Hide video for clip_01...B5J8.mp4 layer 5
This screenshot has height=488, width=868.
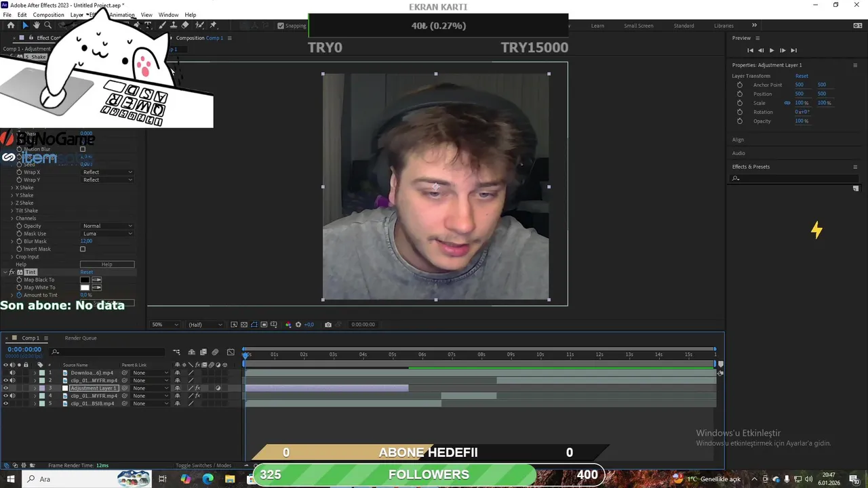click(x=6, y=404)
